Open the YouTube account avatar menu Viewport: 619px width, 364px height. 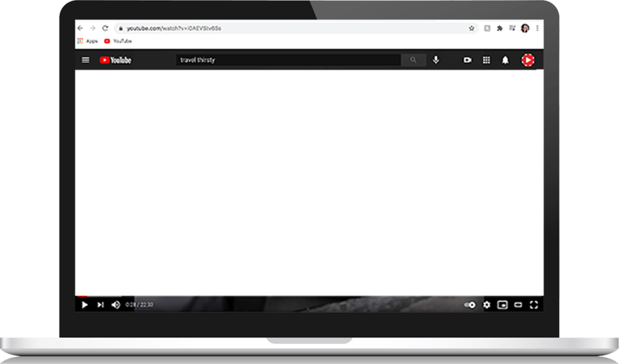(x=528, y=60)
